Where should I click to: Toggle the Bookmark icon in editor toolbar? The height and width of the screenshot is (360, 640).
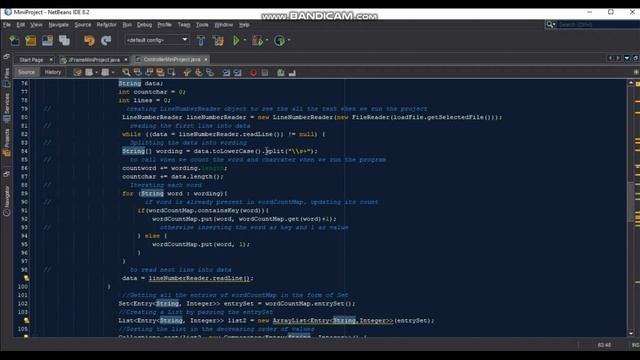click(x=210, y=73)
